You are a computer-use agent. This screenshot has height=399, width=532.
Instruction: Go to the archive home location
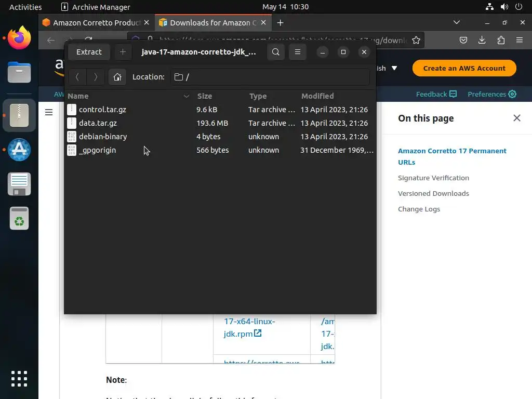(x=117, y=77)
